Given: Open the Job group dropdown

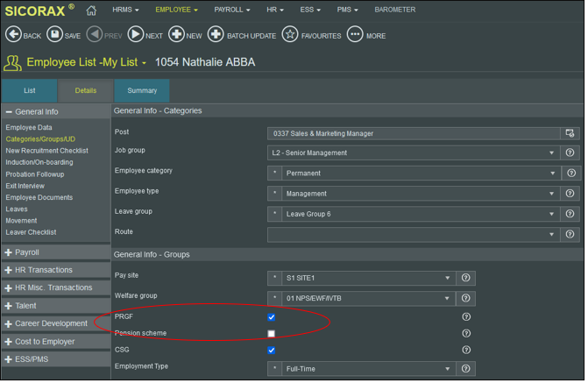Looking at the screenshot, I should click(x=414, y=153).
